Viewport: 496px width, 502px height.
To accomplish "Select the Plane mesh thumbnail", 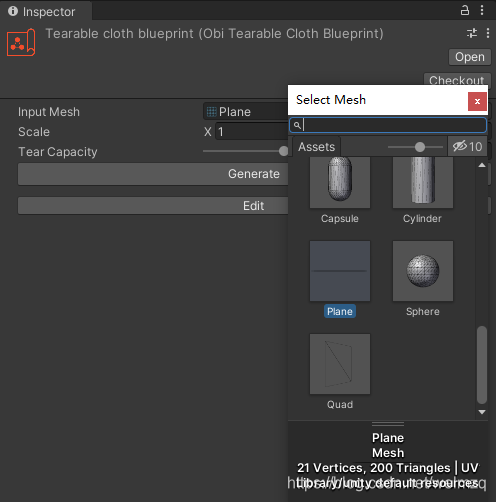I will coord(340,271).
